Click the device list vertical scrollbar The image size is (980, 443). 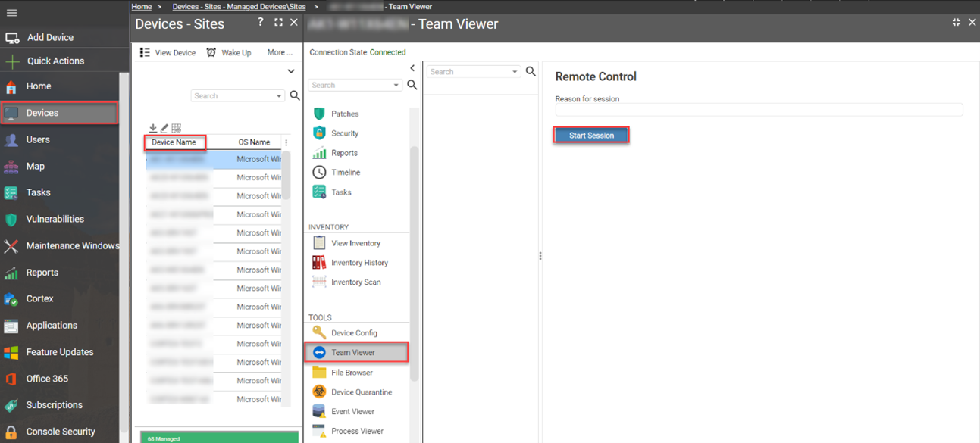[x=286, y=176]
